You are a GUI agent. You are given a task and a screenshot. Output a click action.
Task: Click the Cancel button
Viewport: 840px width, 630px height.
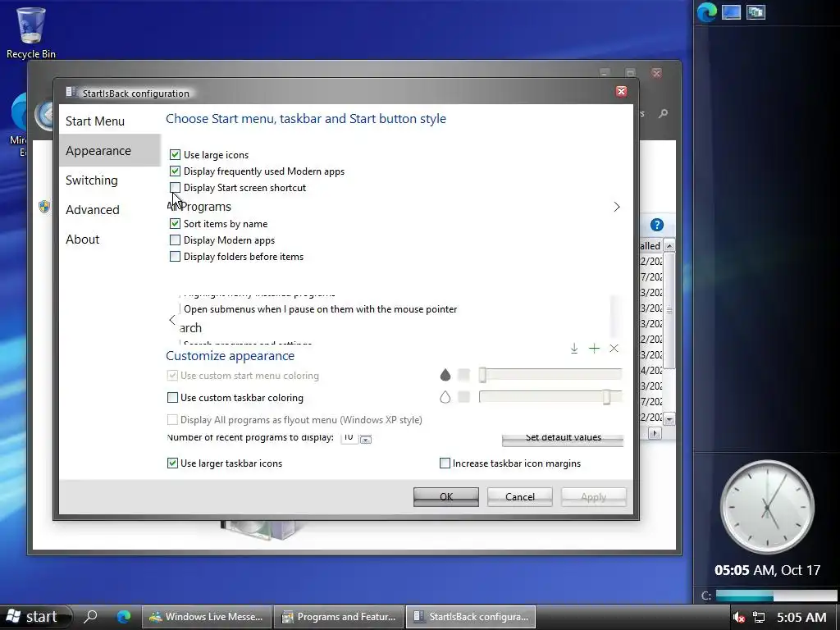pyautogui.click(x=519, y=496)
